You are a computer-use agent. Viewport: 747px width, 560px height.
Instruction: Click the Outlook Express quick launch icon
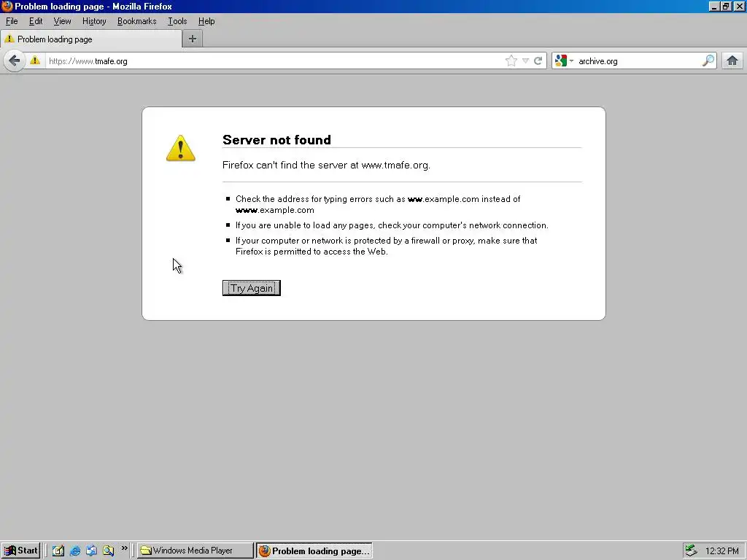(91, 551)
